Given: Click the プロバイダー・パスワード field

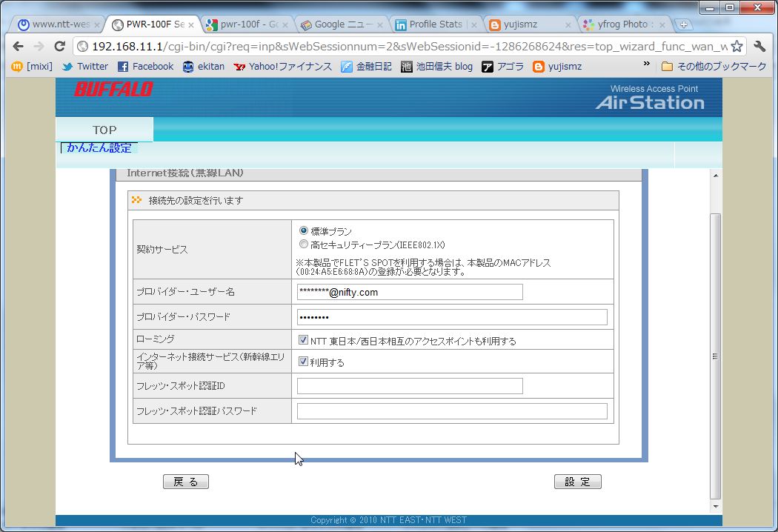Looking at the screenshot, I should [452, 316].
